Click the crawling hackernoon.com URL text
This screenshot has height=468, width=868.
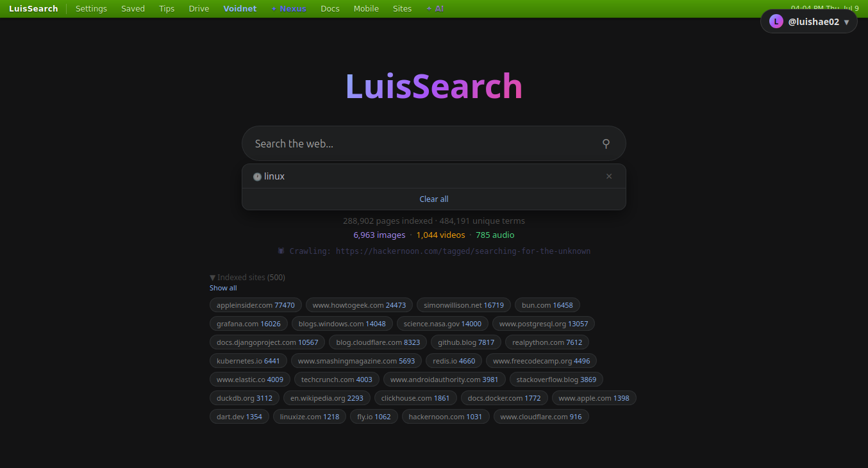tap(463, 251)
